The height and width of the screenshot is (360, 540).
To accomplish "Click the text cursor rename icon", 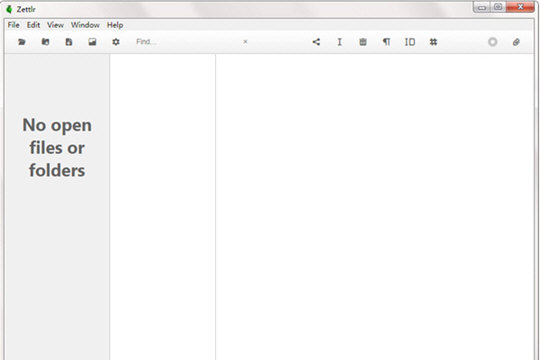I will [340, 42].
